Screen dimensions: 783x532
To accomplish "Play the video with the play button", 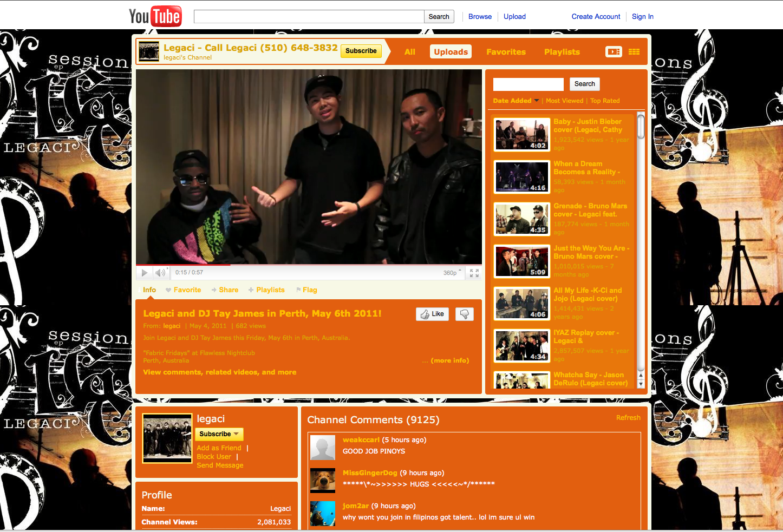I will (145, 273).
